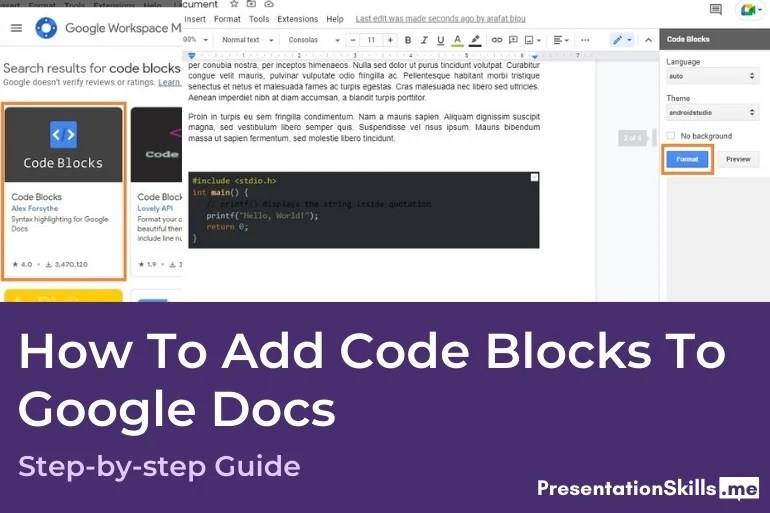Open the Insert menu

click(195, 19)
